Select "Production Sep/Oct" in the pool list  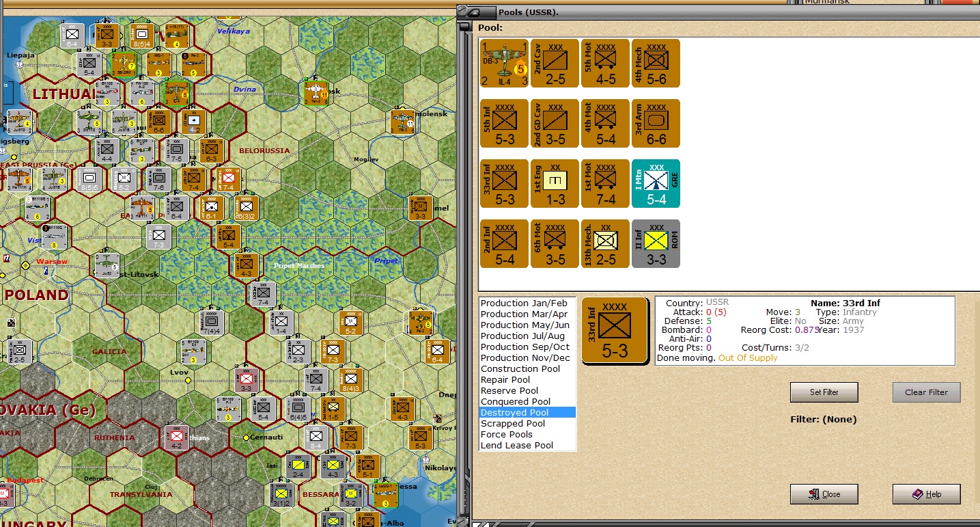[x=528, y=347]
